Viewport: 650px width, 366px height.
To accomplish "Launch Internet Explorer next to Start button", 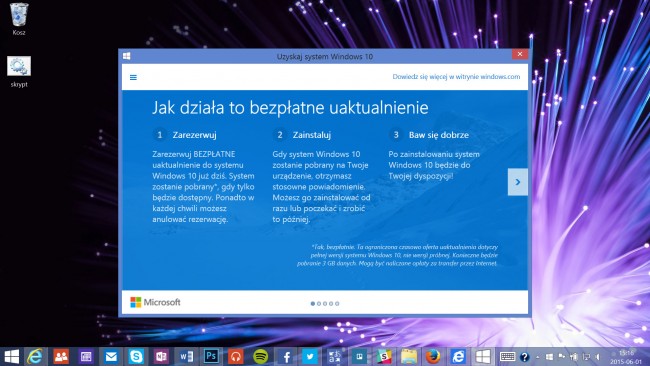I will (x=35, y=356).
